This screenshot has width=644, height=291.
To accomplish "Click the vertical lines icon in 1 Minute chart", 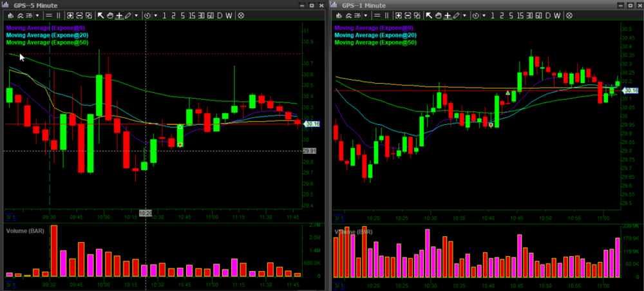I will (386, 14).
